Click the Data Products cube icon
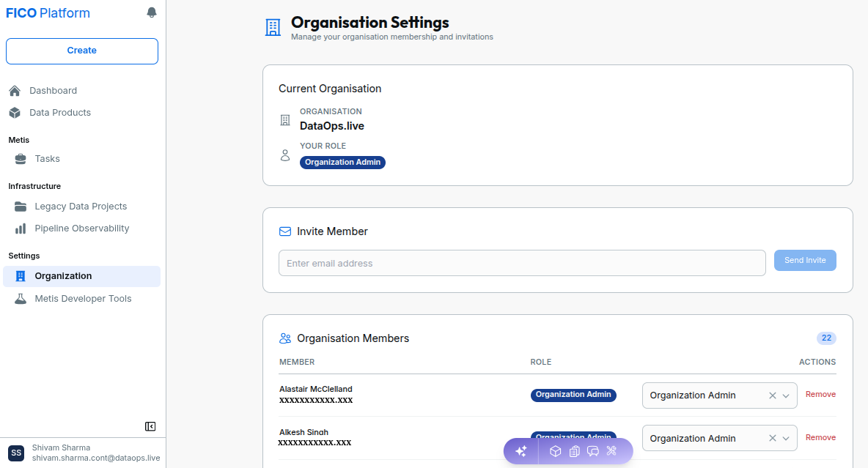The width and height of the screenshot is (868, 468). pyautogui.click(x=15, y=113)
